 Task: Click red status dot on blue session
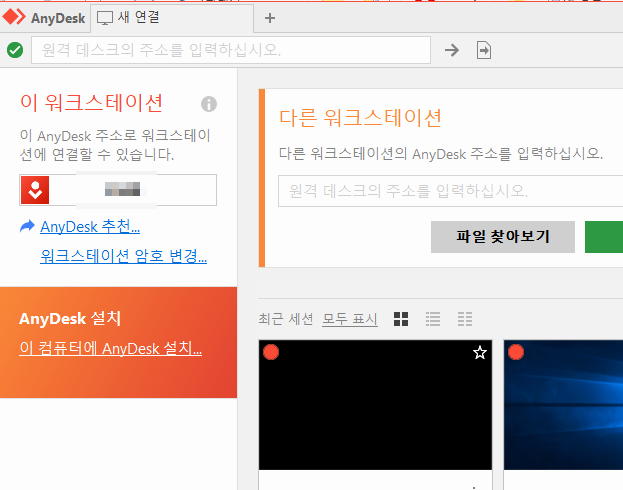click(516, 352)
